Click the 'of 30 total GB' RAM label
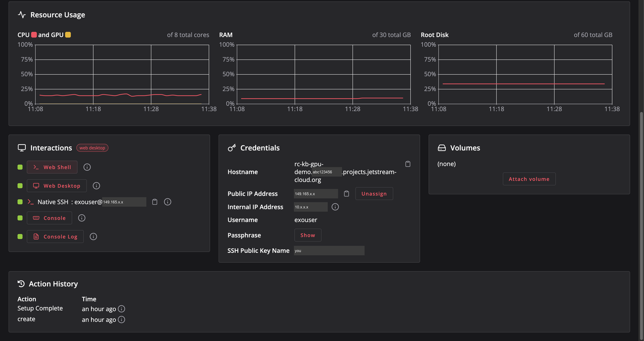The image size is (644, 341). point(391,35)
